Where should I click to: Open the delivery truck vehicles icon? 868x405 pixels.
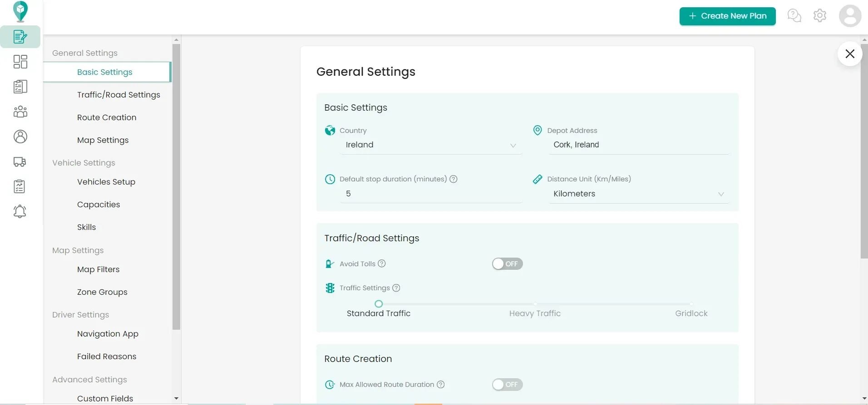[x=20, y=162]
